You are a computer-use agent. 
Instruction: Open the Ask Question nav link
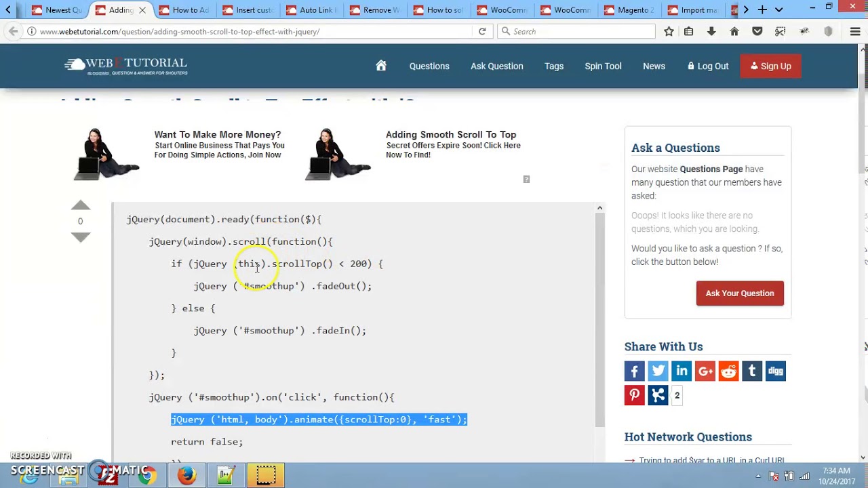coord(497,66)
